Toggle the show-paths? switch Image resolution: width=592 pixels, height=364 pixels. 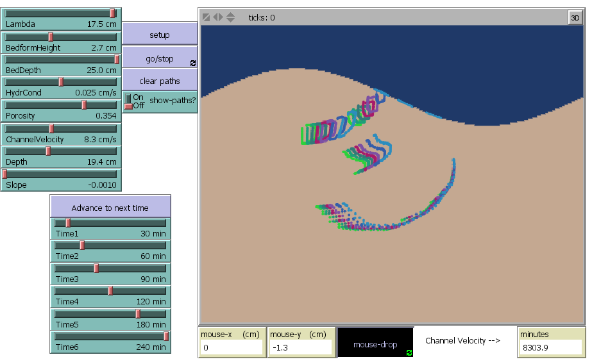pos(129,101)
